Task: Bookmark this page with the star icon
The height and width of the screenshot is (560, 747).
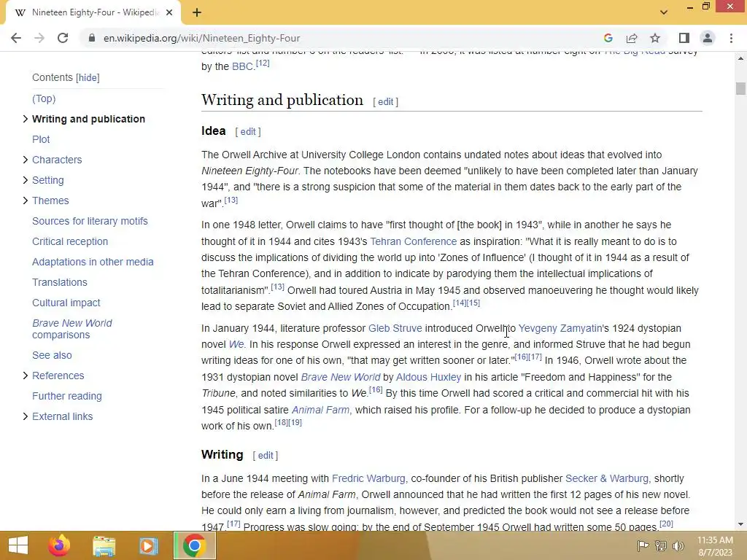Action: pyautogui.click(x=655, y=38)
